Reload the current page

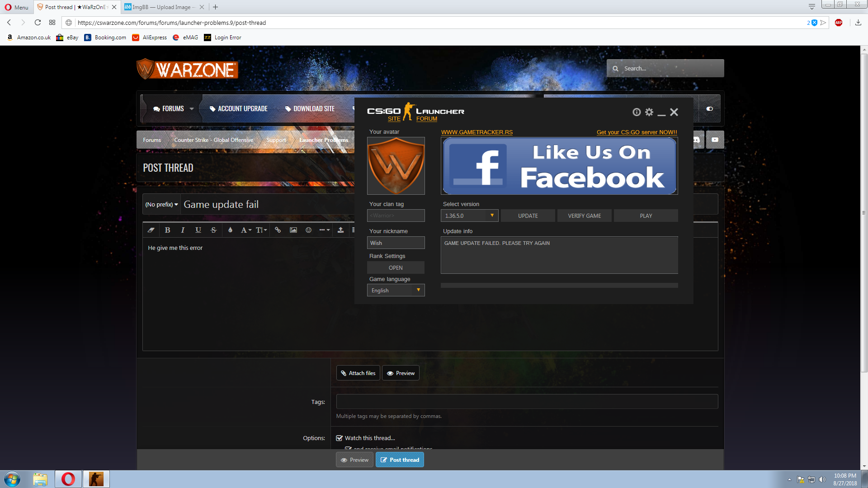pyautogui.click(x=38, y=23)
